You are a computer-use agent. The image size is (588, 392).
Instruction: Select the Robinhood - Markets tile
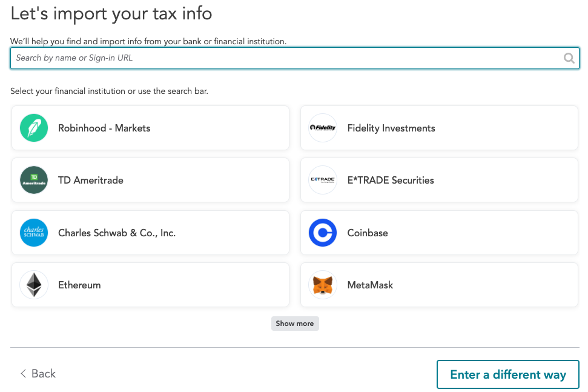coord(150,128)
